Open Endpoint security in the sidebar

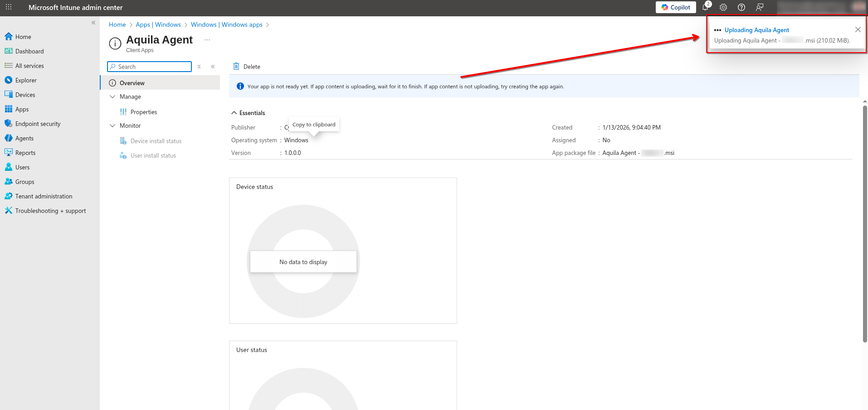(x=38, y=124)
